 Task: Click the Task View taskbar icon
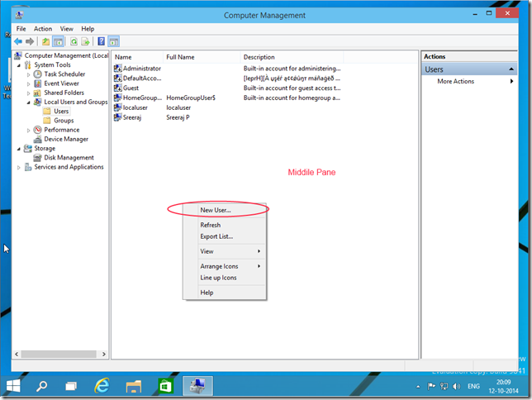pos(71,387)
